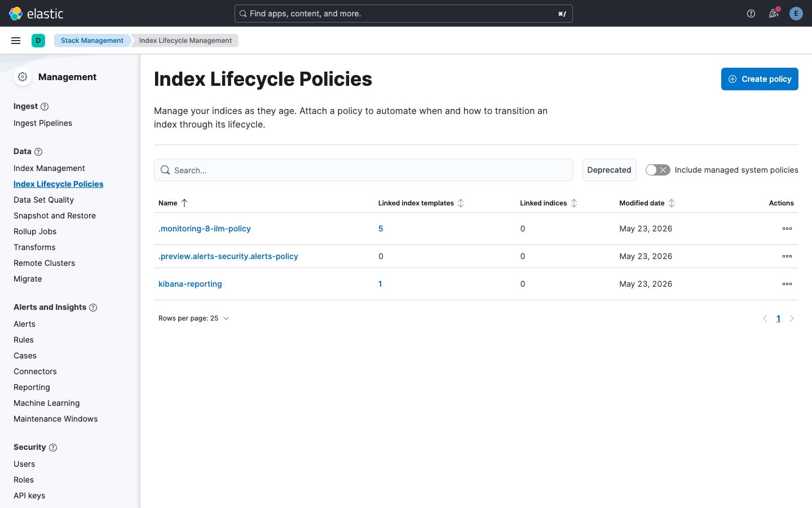Image resolution: width=812 pixels, height=508 pixels.
Task: Open the kibana-reporting policy link
Action: pyautogui.click(x=190, y=284)
